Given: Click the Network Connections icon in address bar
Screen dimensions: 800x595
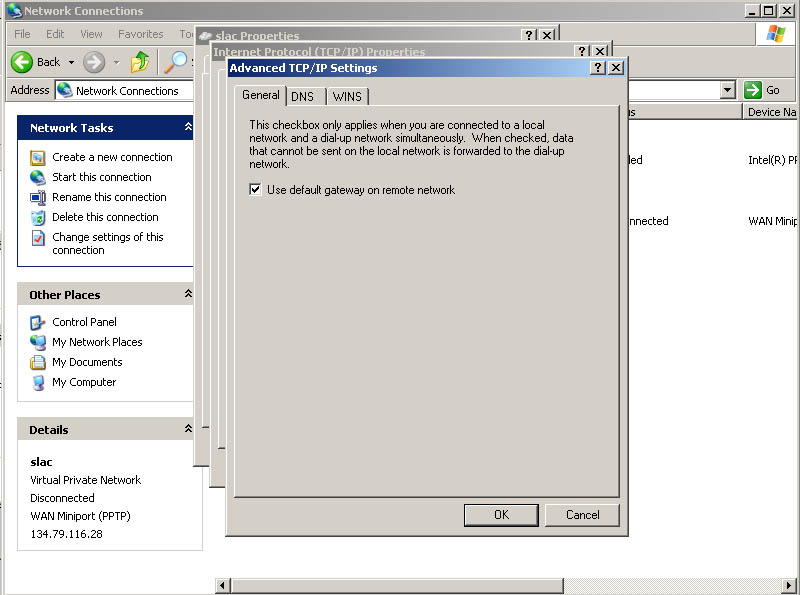Looking at the screenshot, I should 64,90.
